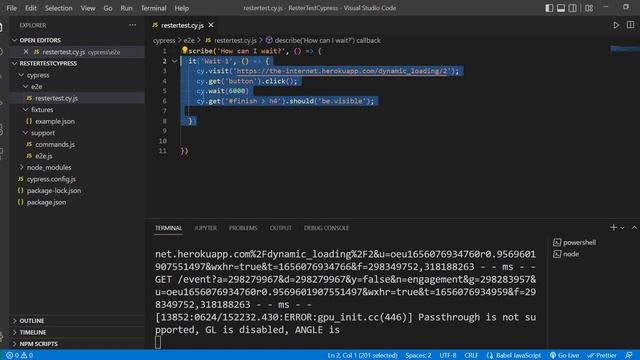Collapse the e2e folder
Viewport: 640px width, 360px height.
tap(36, 87)
